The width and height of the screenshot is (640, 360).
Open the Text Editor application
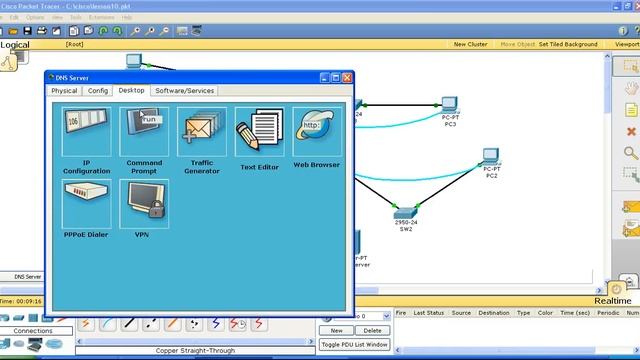click(x=259, y=132)
